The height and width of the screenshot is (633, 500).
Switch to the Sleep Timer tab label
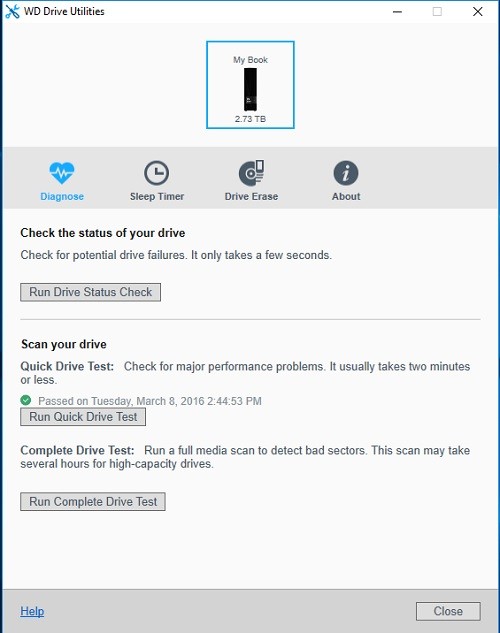click(x=157, y=197)
